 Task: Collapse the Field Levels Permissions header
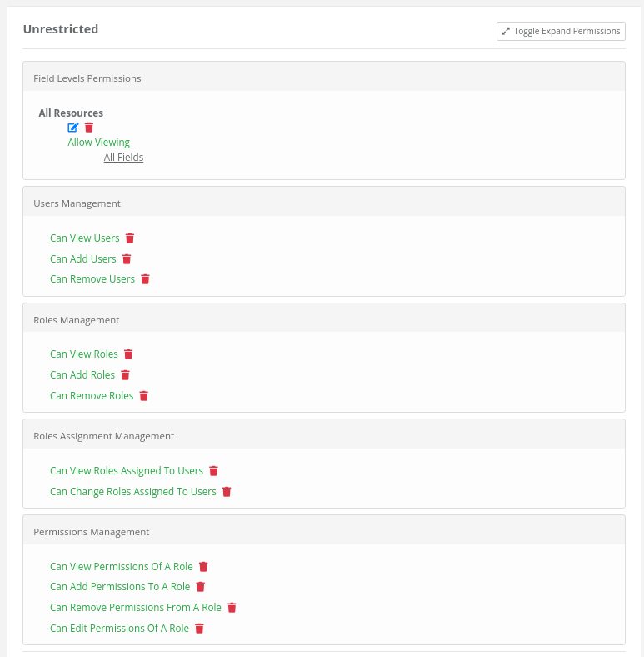click(324, 77)
